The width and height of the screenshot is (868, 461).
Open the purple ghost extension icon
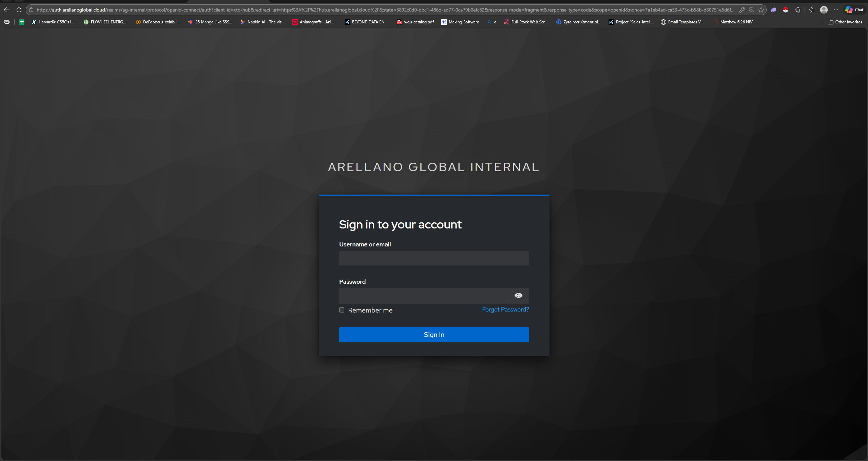773,10
